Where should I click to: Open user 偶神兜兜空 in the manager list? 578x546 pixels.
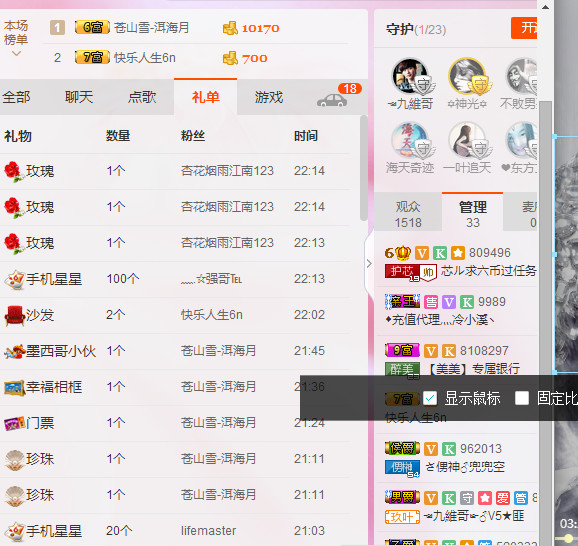point(465,467)
